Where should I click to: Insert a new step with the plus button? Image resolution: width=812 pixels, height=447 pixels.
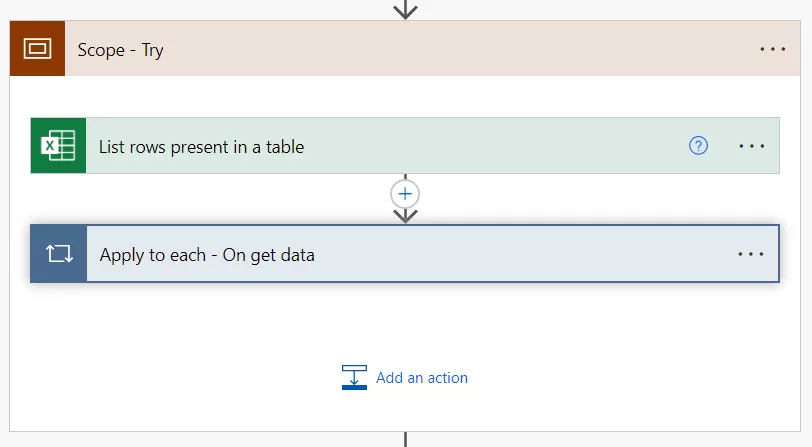point(405,193)
